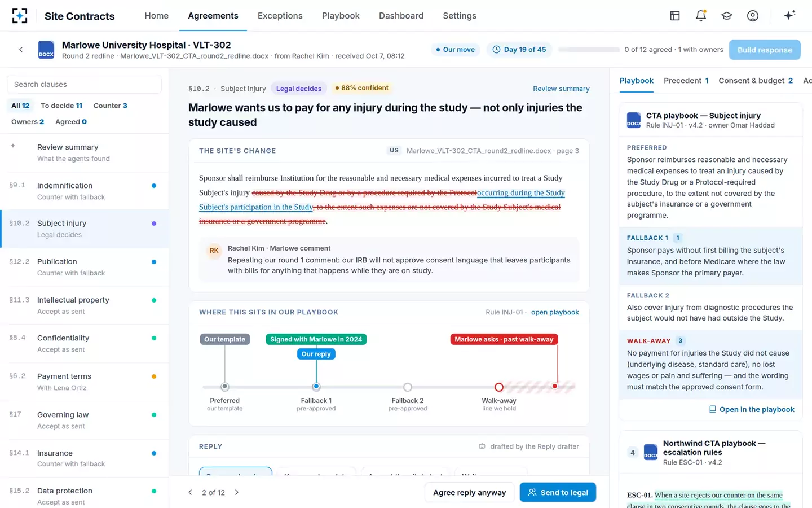Viewport: 812px width, 508px height.
Task: Expand the Review summary sidebar item
Action: point(85,152)
